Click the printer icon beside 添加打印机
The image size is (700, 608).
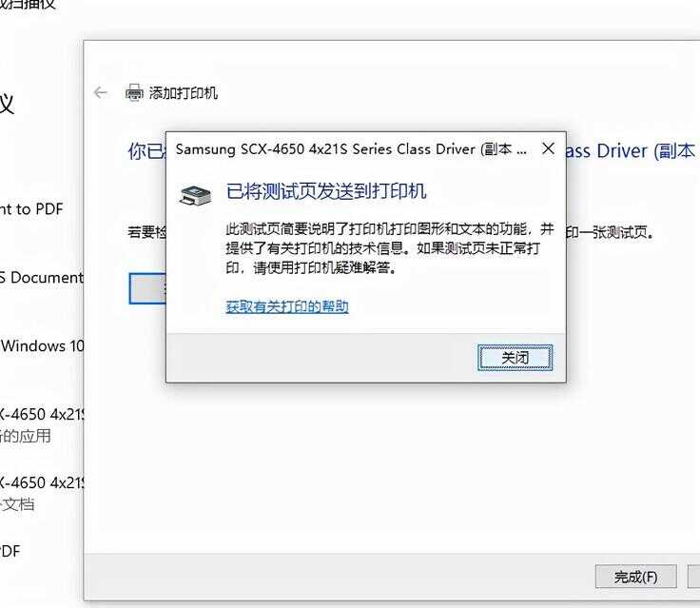[134, 93]
